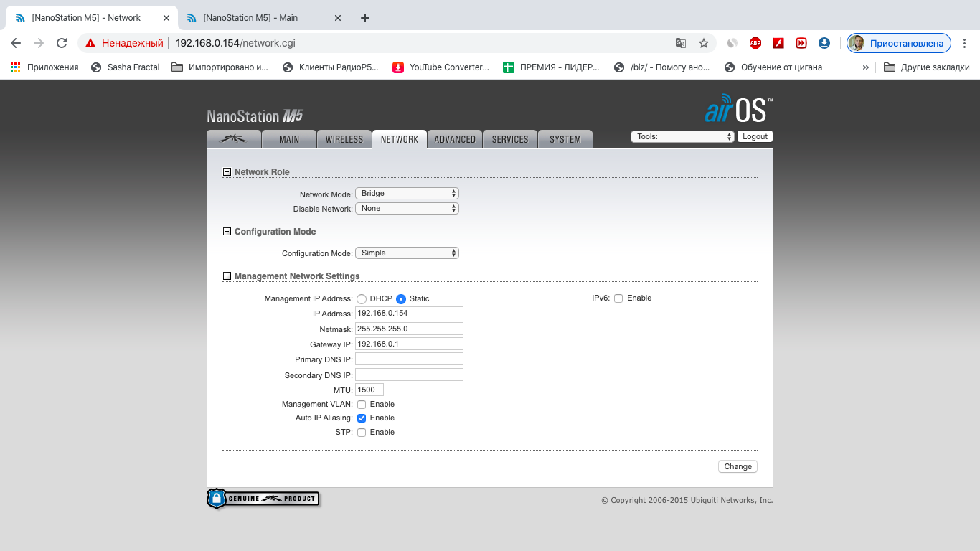Viewport: 980px width, 551px height.
Task: Click the blue download extension icon
Action: (x=824, y=43)
